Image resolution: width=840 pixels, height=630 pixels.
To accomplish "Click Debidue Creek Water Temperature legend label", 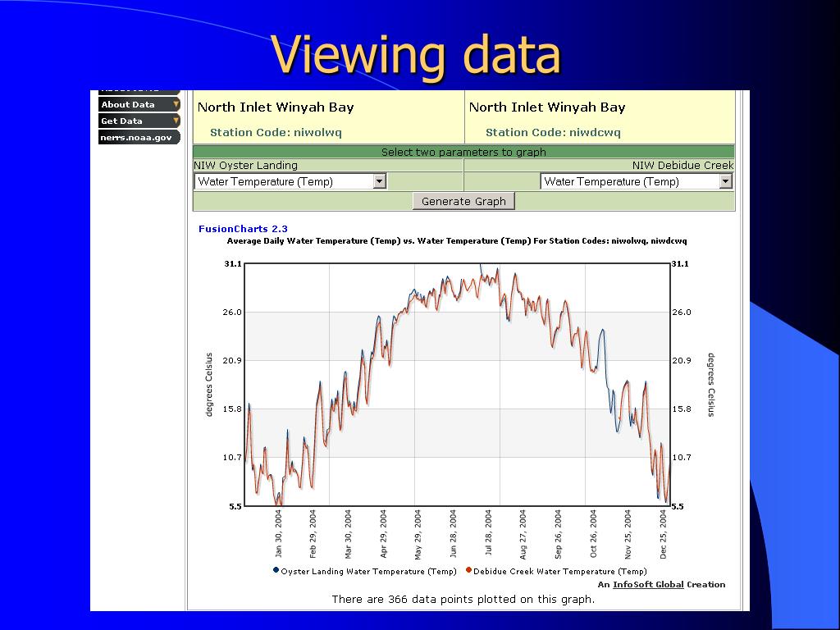I will pyautogui.click(x=560, y=572).
